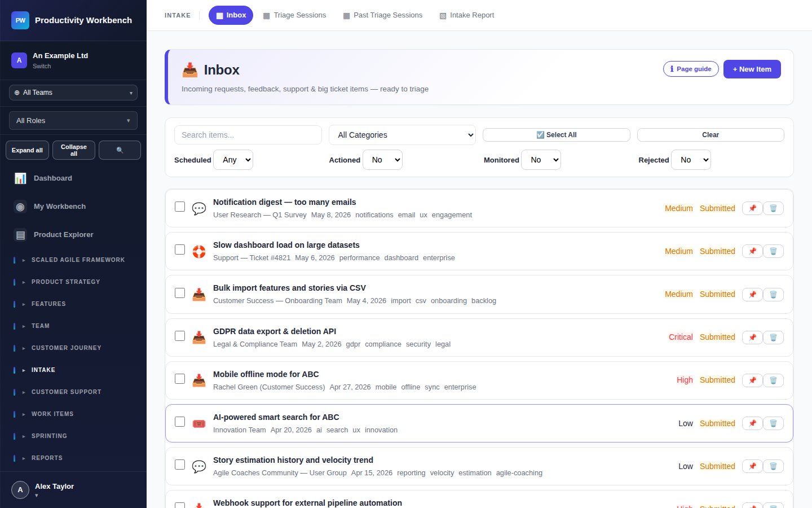The height and width of the screenshot is (508, 812).
Task: Open the All Categories filter dropdown
Action: pos(402,135)
